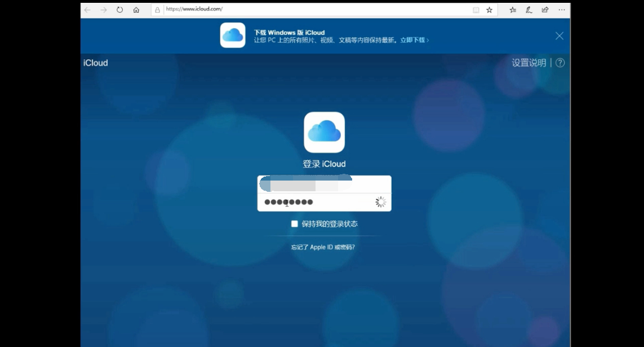Click the large iCloud cloud logo
Screen dimensions: 644x347
pyautogui.click(x=325, y=133)
